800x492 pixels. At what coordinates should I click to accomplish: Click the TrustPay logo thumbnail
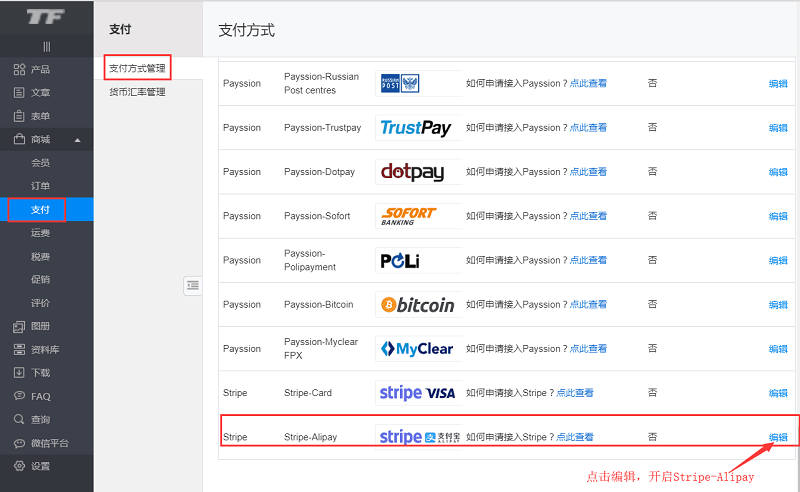[416, 128]
